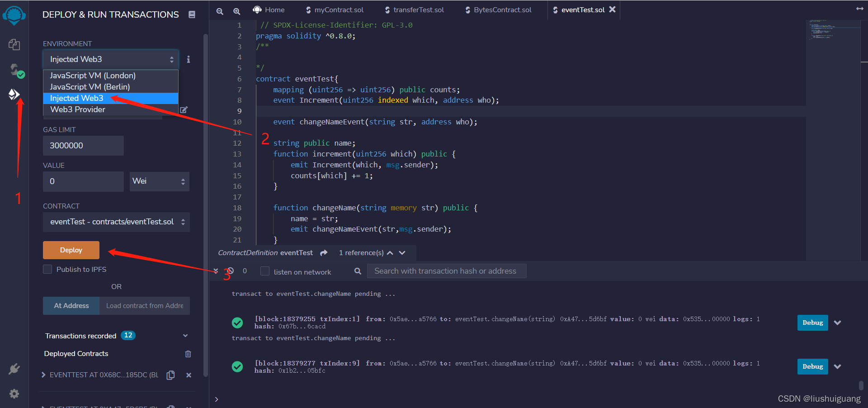
Task: Open Remix Settings via the gear icon
Action: click(14, 394)
